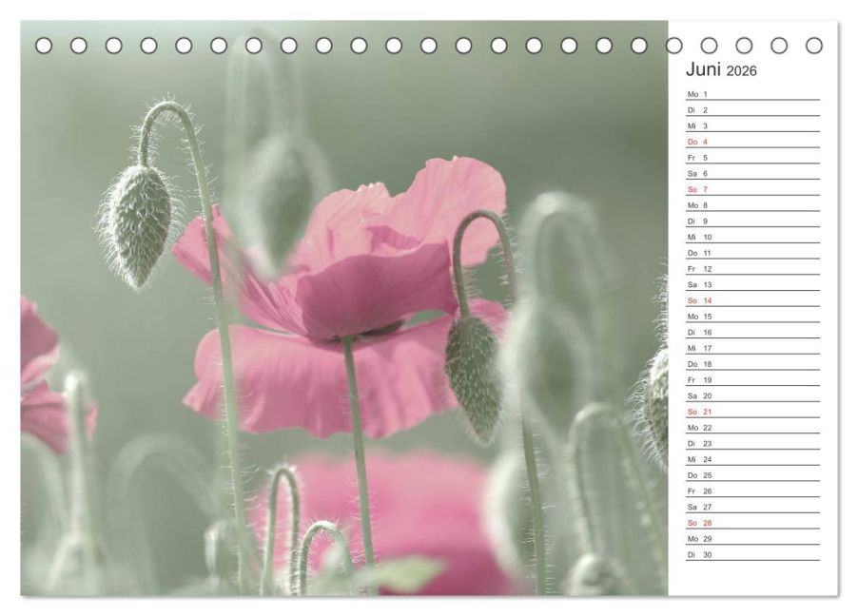Image resolution: width=858 pixels, height=616 pixels.
Task: Click the Do 25 date row
Action: pos(753,475)
